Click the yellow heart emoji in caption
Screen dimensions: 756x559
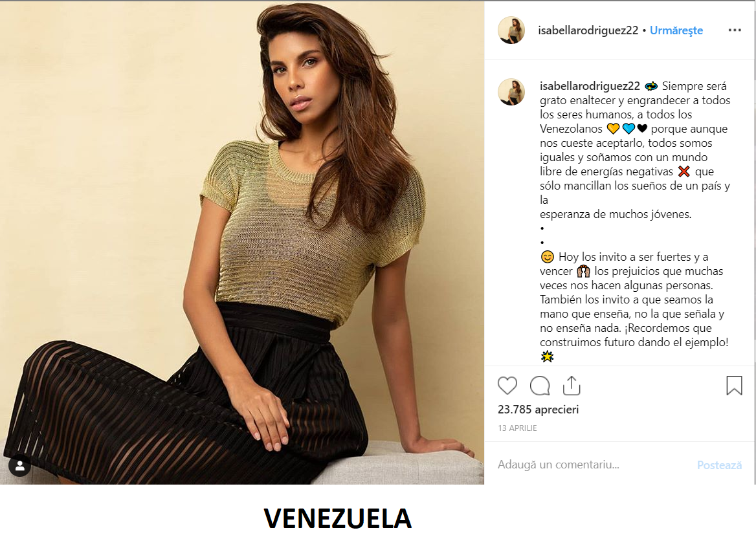click(x=613, y=129)
